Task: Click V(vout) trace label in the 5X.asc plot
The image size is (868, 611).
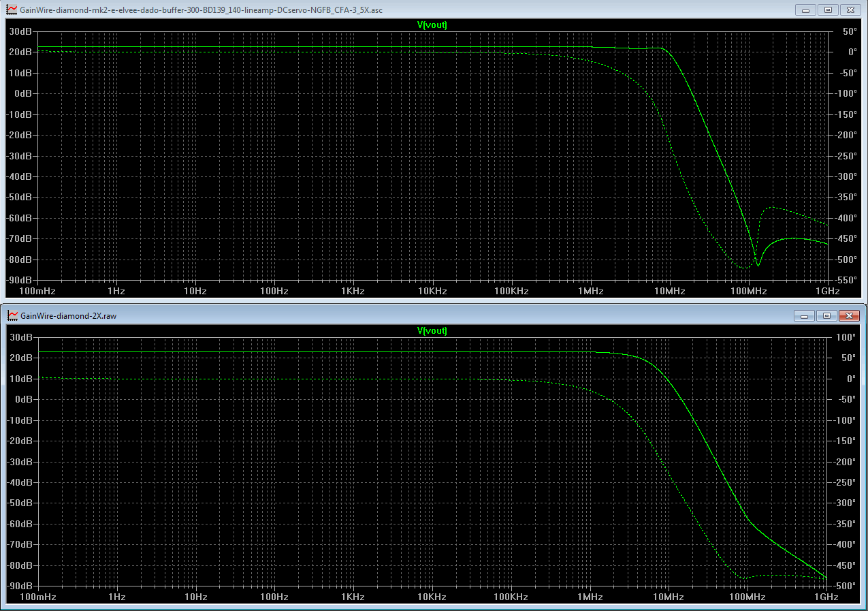Action: [x=432, y=25]
